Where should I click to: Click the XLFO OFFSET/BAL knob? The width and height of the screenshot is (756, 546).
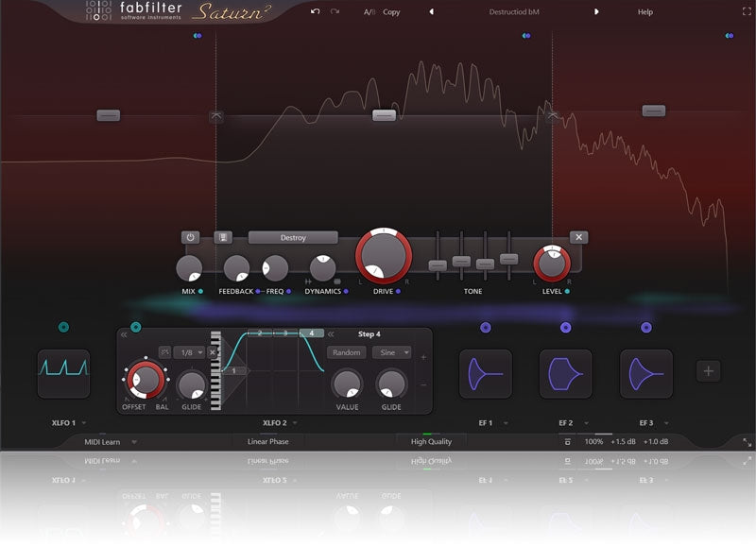[146, 380]
